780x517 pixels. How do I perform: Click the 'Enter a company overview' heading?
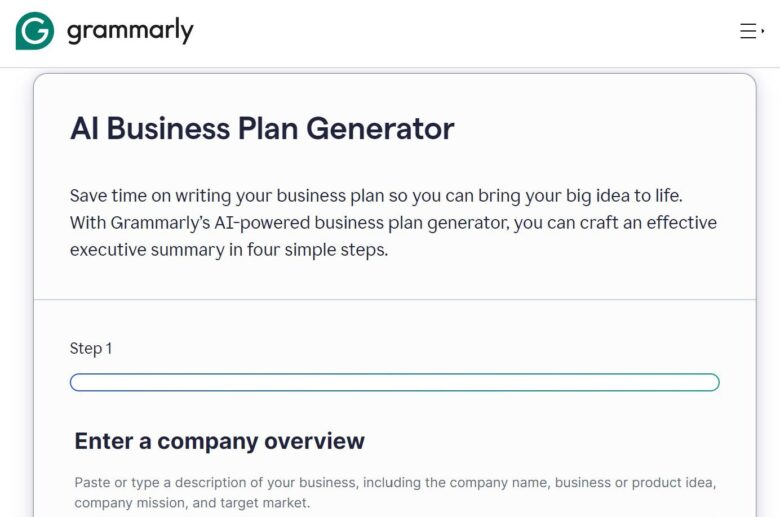pos(220,441)
